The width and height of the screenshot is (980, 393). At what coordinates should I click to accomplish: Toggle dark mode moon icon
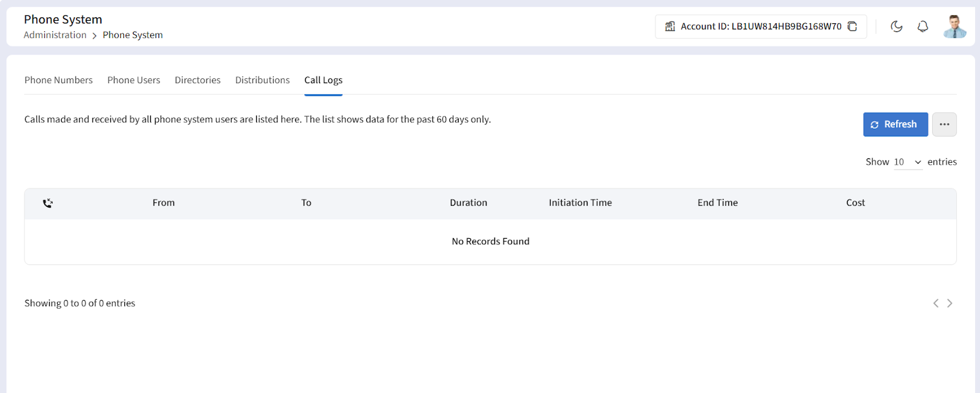[x=897, y=26]
